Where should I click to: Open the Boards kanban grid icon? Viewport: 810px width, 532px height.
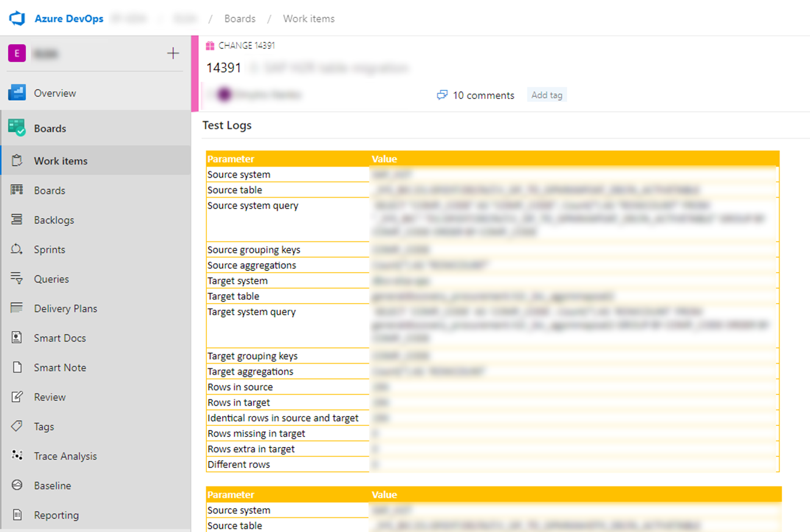17,190
